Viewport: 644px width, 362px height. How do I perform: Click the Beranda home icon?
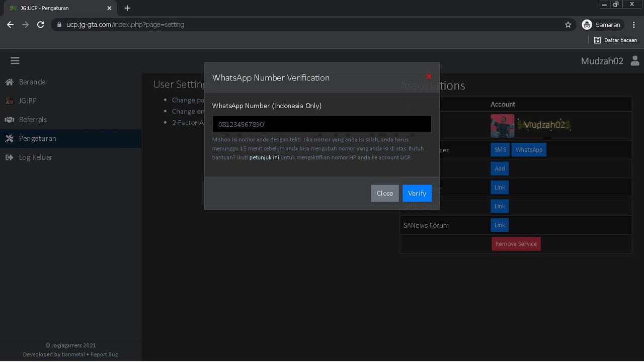coord(9,82)
